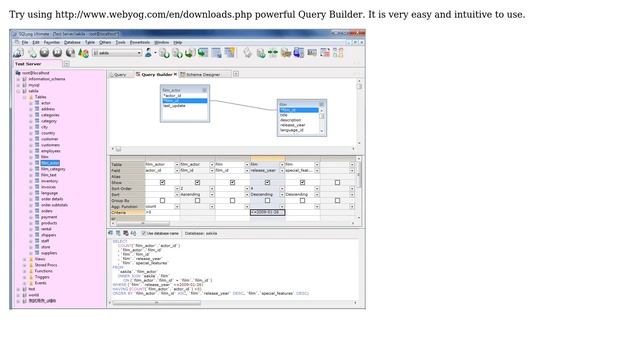Expand the mysql database node
Screen dimensions: 640x360
pyautogui.click(x=18, y=85)
